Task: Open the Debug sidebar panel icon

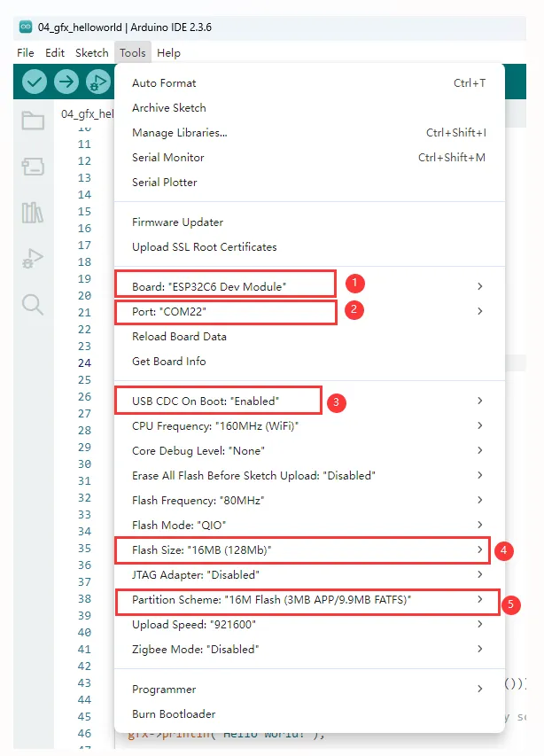Action: 33,259
